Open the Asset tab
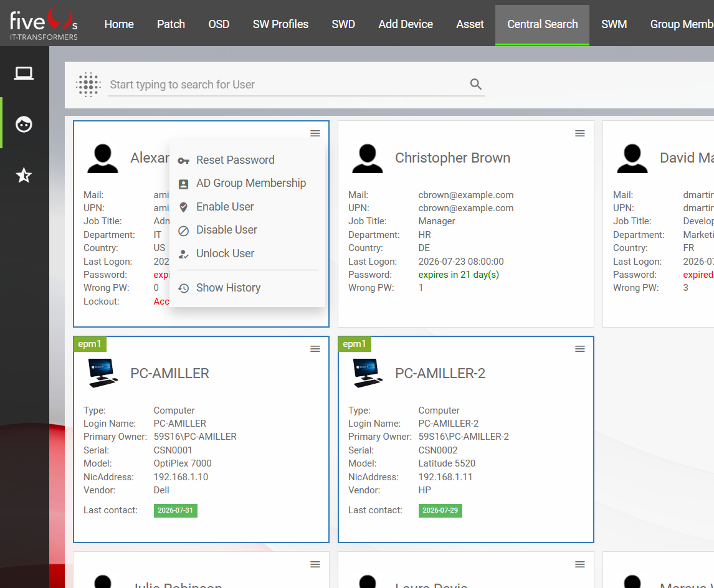 (x=470, y=24)
